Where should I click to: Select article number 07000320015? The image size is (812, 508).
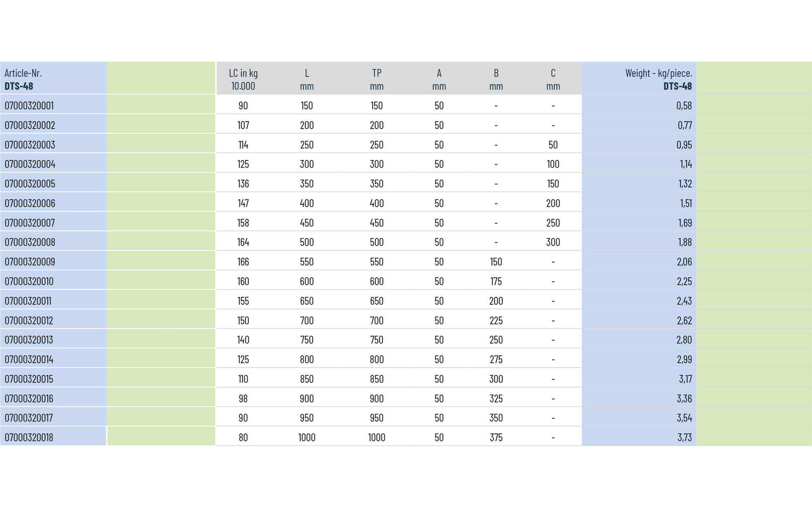(x=29, y=379)
